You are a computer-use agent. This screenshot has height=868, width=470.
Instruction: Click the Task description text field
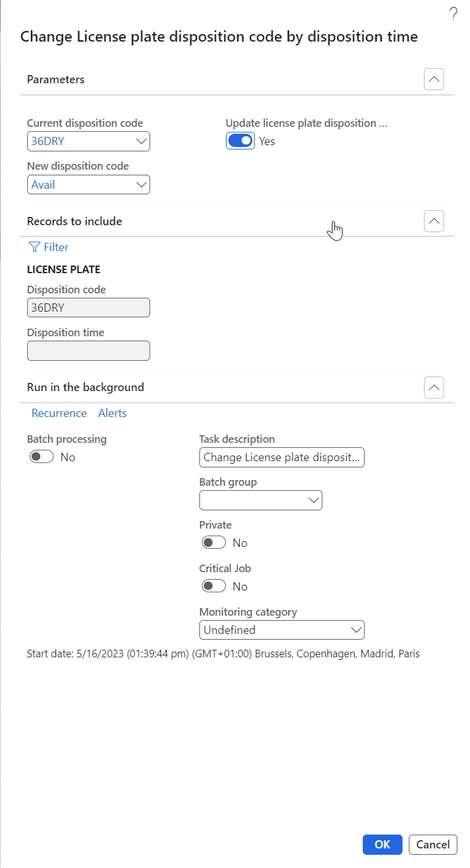coord(281,457)
